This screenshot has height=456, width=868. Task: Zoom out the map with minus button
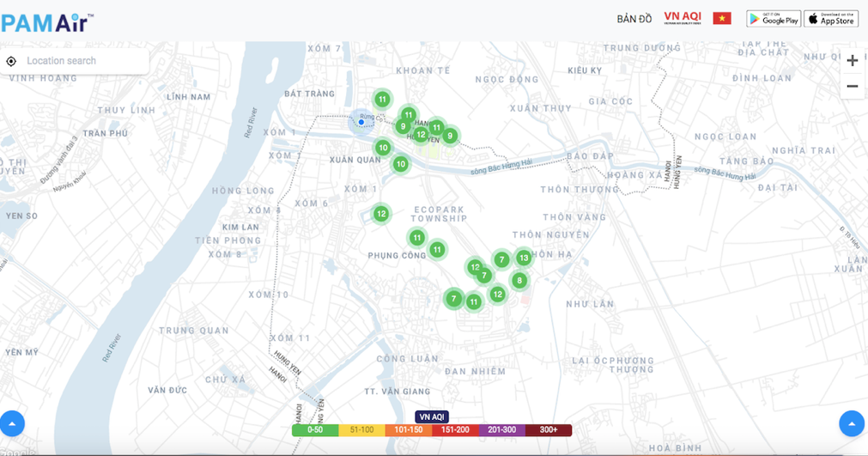coord(852,86)
